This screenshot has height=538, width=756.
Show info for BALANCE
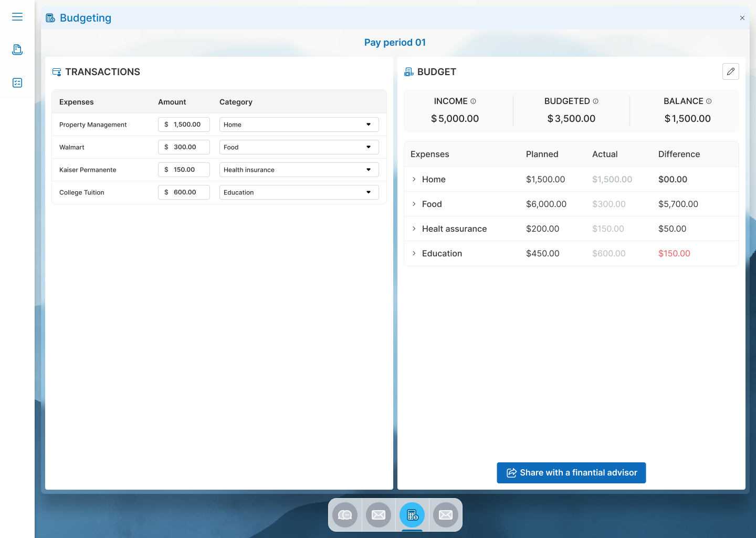click(709, 101)
